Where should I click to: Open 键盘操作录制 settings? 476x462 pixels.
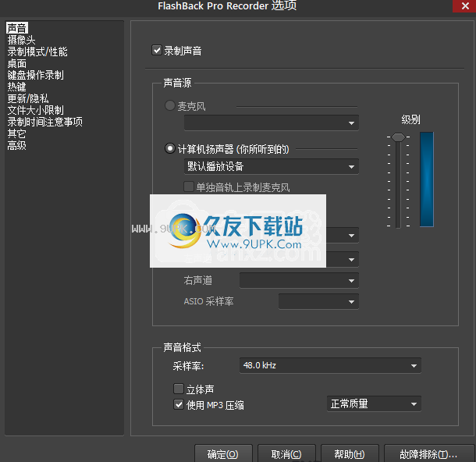point(36,75)
